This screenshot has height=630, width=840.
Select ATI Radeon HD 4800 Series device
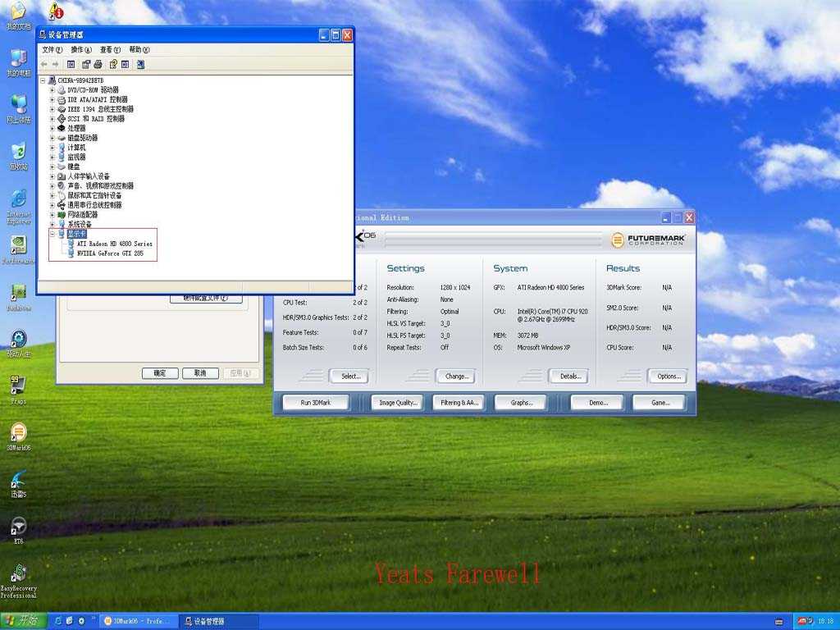click(114, 244)
